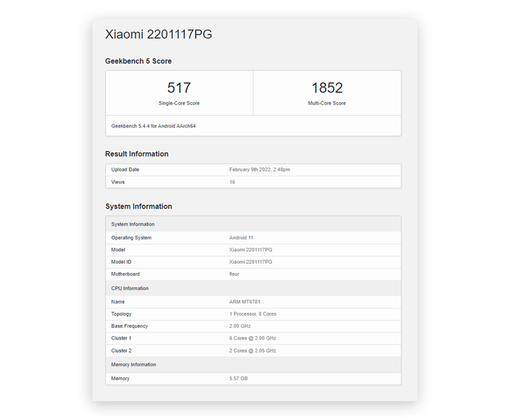Viewport: 510px width, 420px height.
Task: Click the Topology value 1 Processor, 8 Cores
Action: click(253, 314)
